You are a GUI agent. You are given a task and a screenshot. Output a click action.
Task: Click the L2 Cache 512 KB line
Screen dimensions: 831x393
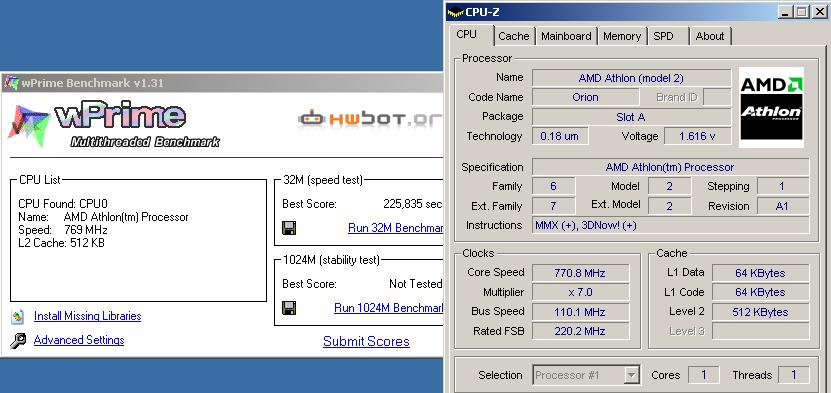click(61, 244)
